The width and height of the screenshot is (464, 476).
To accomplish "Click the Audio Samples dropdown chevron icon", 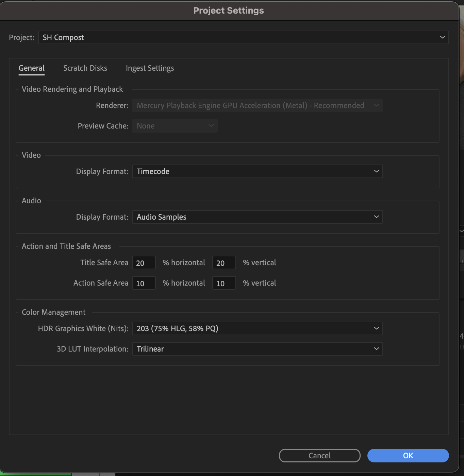I will [376, 217].
